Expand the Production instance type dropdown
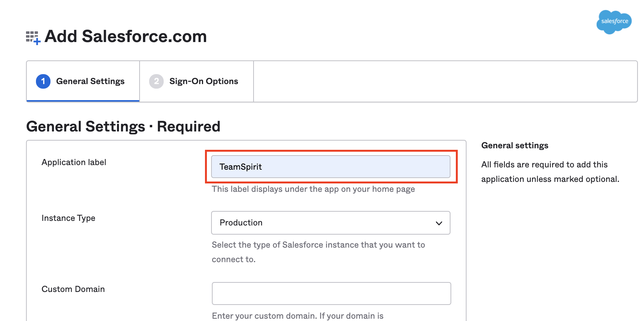 330,223
